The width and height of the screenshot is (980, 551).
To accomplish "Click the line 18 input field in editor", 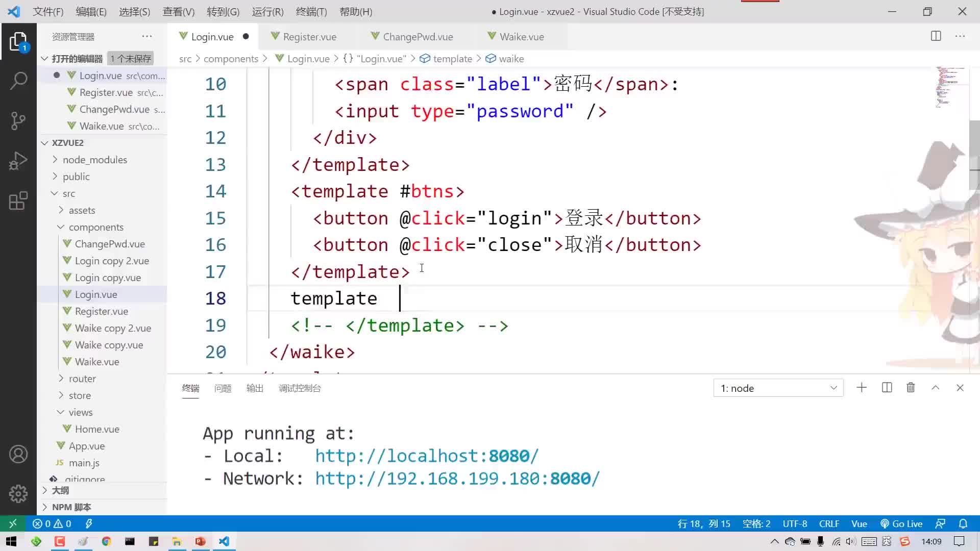I will coord(401,298).
